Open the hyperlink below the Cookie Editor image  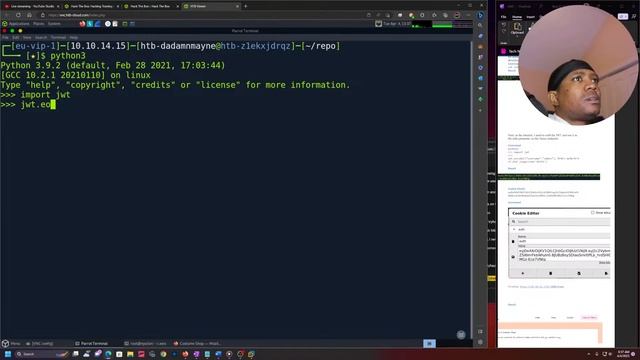pos(542,287)
